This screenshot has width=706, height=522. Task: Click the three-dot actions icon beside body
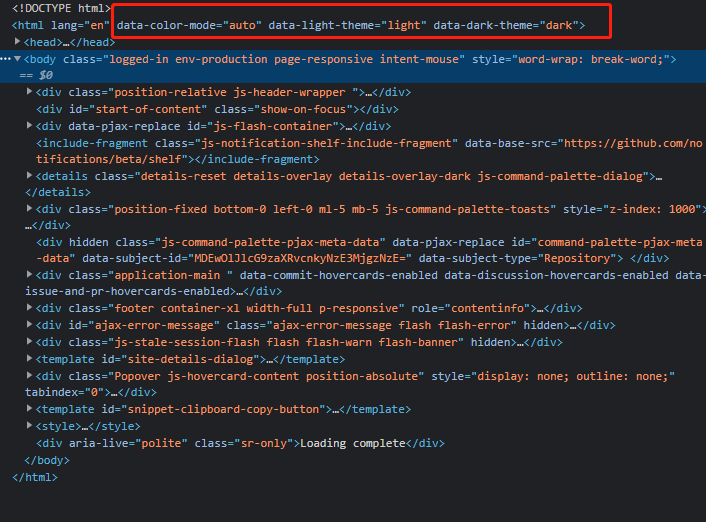(5, 60)
